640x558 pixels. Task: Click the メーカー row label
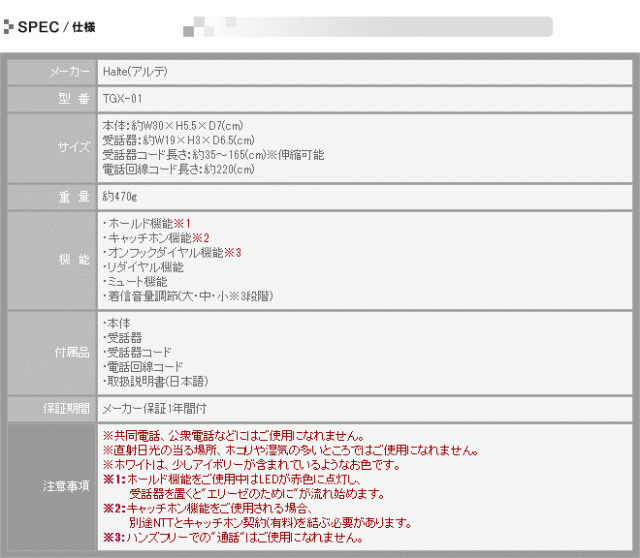(70, 73)
